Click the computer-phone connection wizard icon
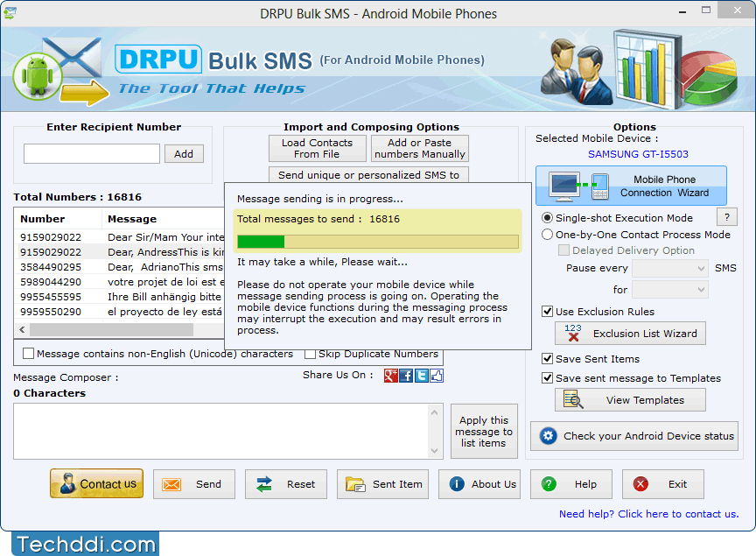This screenshot has height=556, width=756. pos(579,187)
